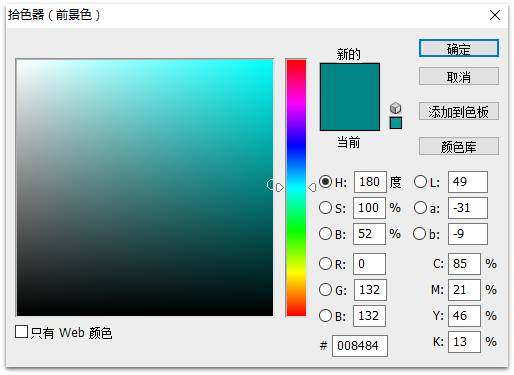
Task: Click the small web-safe teal color swatch
Action: [x=396, y=123]
